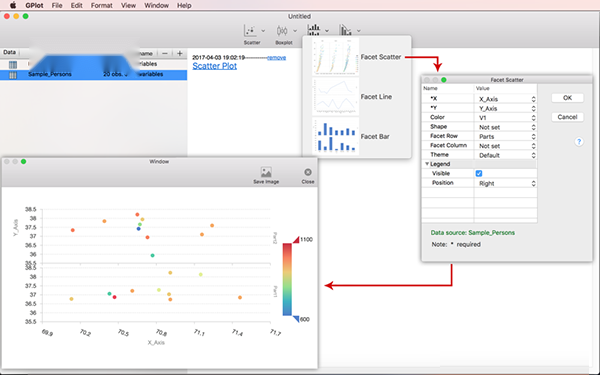Click OK in Facet Scatter dialog
This screenshot has height=375, width=600.
point(567,98)
